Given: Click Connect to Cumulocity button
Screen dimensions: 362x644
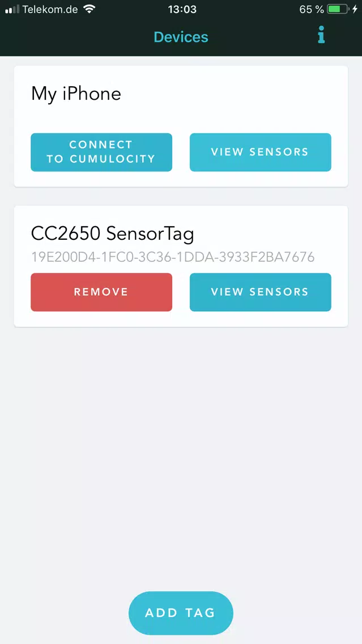Looking at the screenshot, I should (x=101, y=152).
